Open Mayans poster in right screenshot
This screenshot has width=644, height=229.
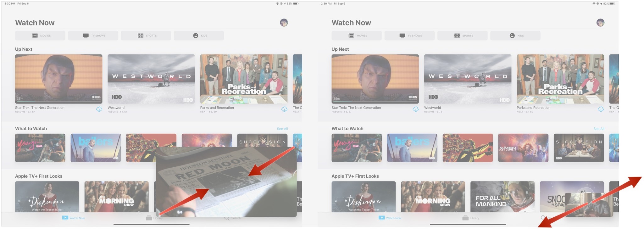point(468,148)
